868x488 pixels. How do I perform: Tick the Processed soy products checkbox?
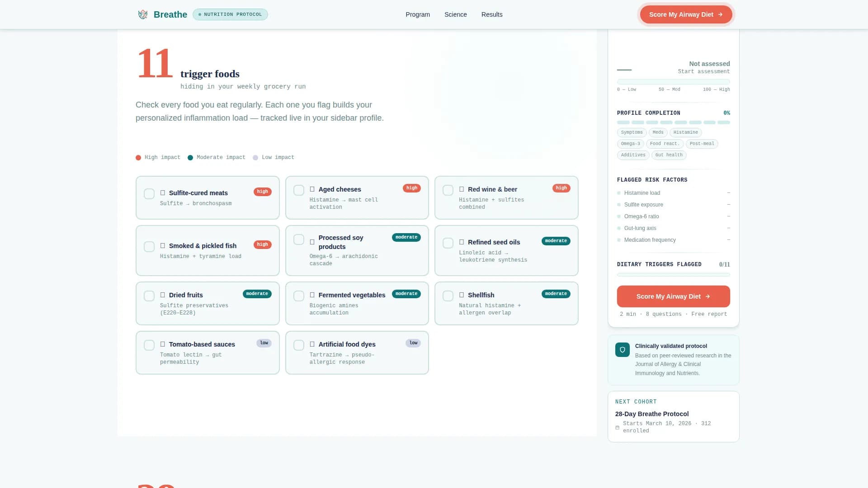(299, 239)
